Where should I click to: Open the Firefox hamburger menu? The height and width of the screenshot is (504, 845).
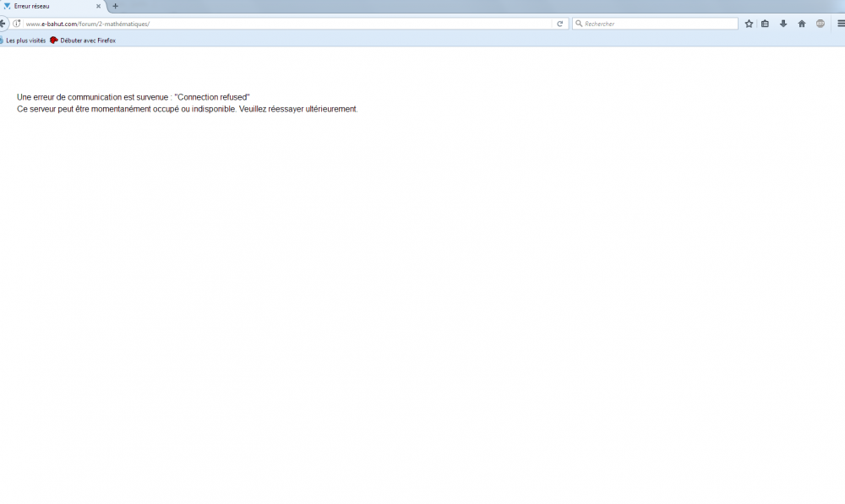[840, 24]
